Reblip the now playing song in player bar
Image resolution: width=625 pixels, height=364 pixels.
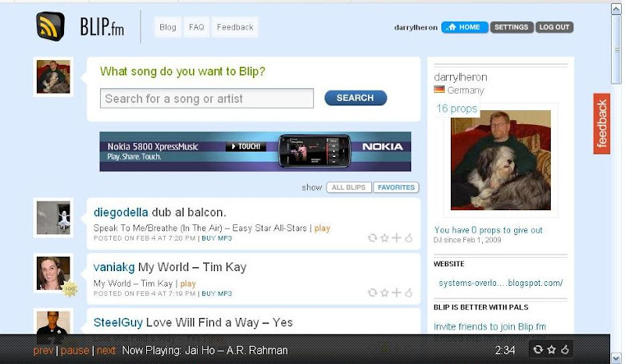pyautogui.click(x=538, y=350)
